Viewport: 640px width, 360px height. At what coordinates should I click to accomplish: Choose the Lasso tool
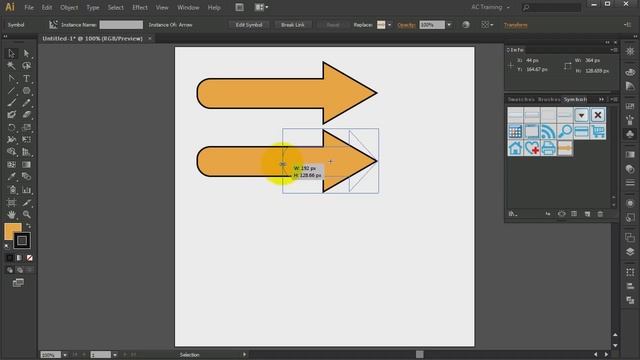tap(27, 66)
